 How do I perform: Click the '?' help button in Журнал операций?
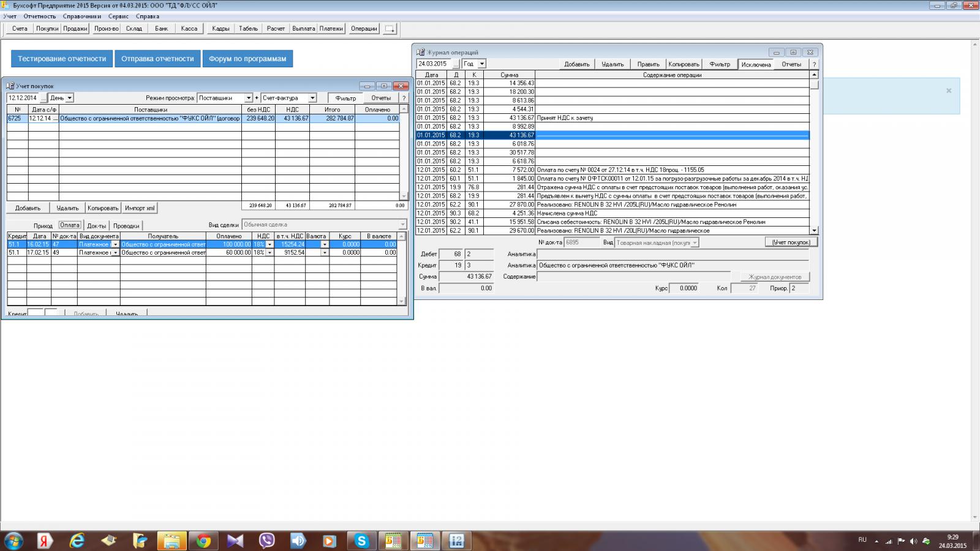(x=814, y=64)
